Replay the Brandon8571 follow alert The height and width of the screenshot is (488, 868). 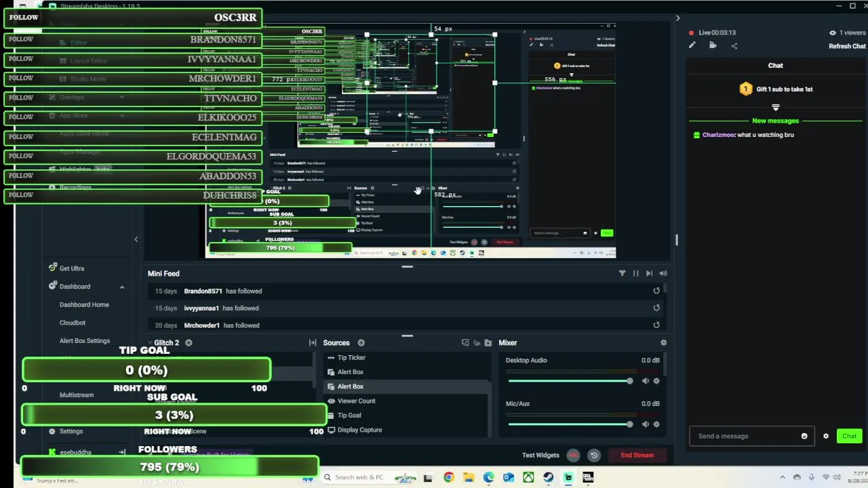pos(656,291)
